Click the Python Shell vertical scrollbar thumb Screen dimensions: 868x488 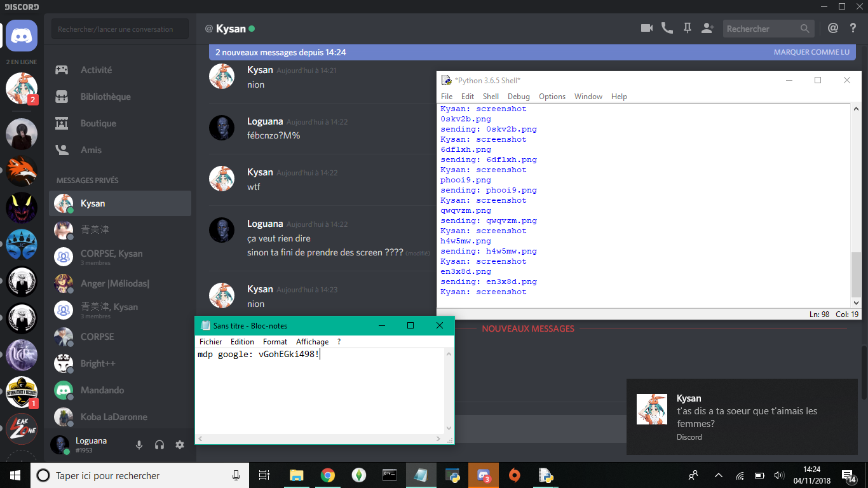[856, 274]
